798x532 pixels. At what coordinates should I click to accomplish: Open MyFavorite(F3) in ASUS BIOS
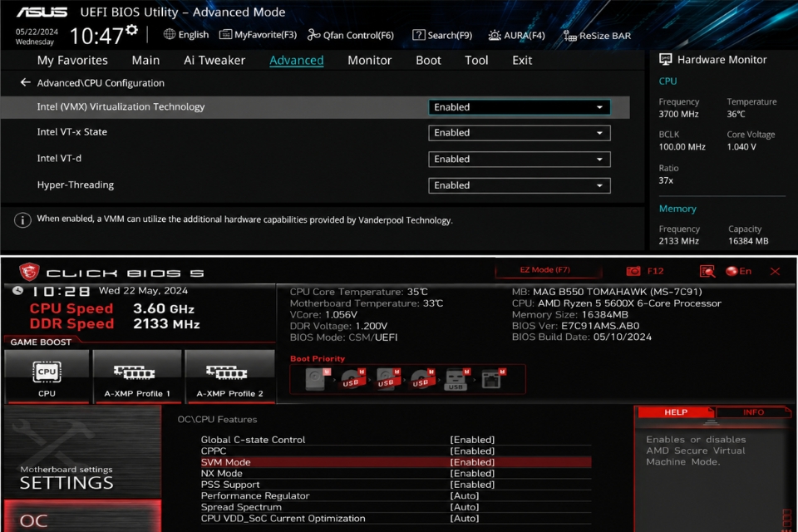click(x=258, y=35)
